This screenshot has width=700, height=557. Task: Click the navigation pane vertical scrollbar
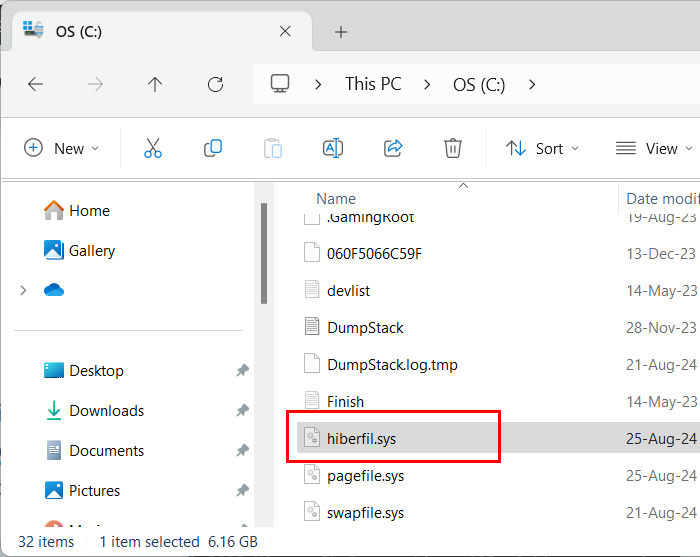[264, 253]
